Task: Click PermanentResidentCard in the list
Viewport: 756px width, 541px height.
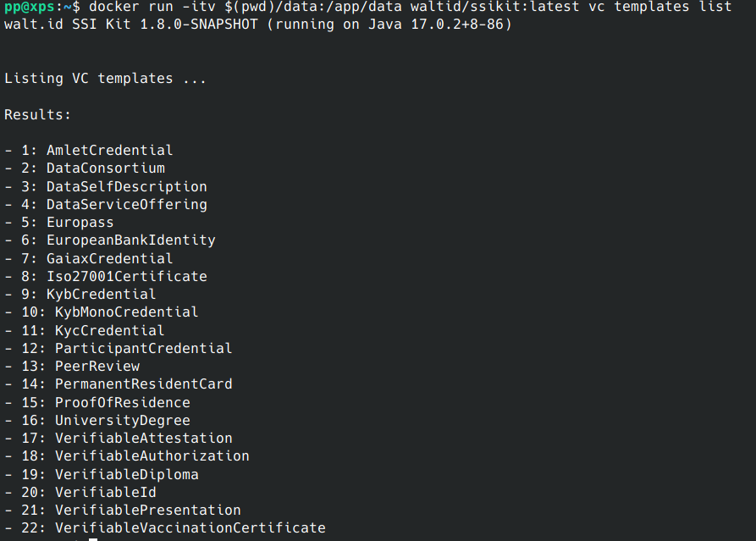Action: (x=143, y=384)
